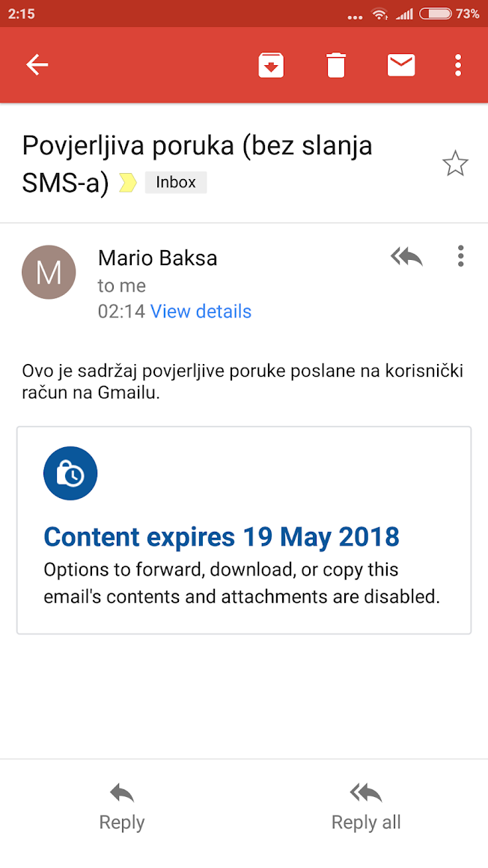Screen dimensions: 488x868
Task: Open message options menu next to sender
Action: pos(460,256)
